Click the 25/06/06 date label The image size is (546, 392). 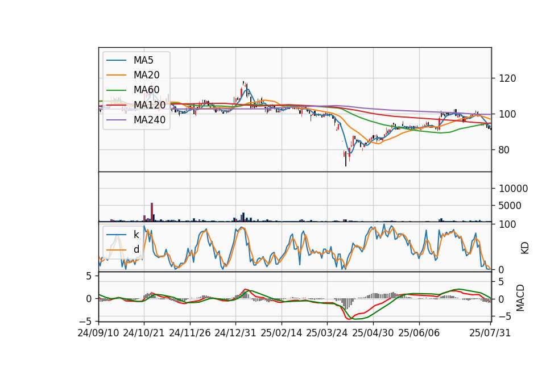point(419,333)
